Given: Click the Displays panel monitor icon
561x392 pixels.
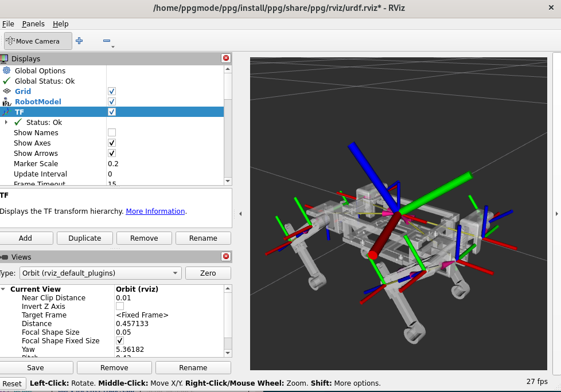Looking at the screenshot, I should (4, 58).
